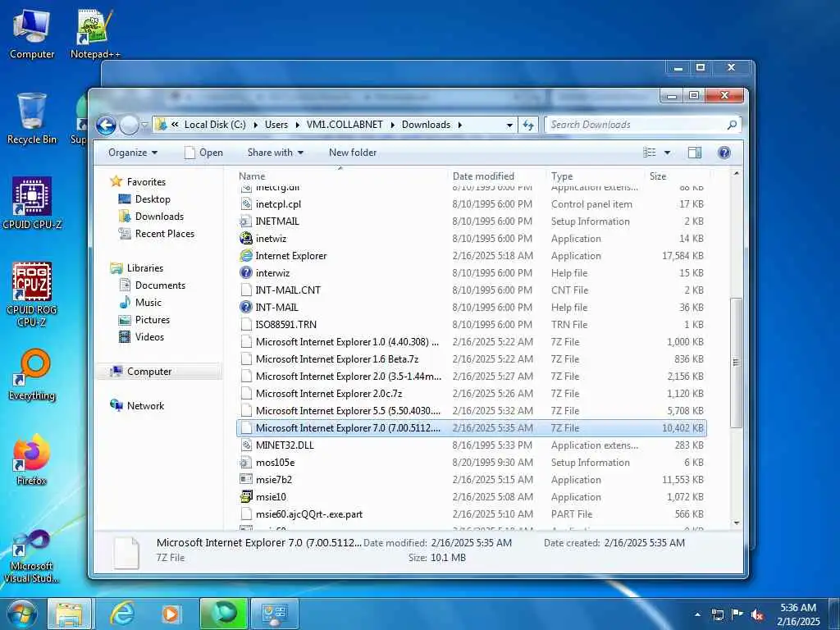Open the view options dropdown arrow
The height and width of the screenshot is (630, 840).
pos(668,153)
